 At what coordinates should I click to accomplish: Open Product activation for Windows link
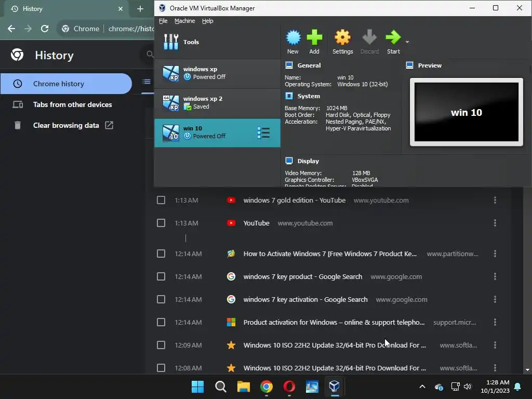click(334, 322)
